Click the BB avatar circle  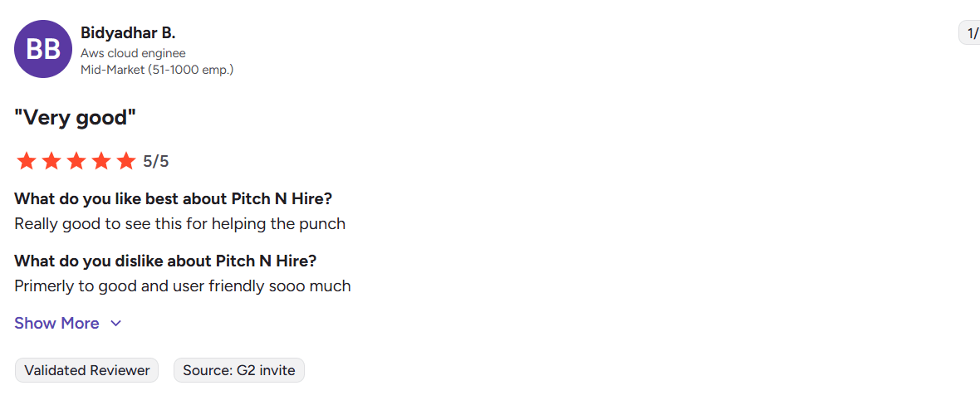(43, 50)
